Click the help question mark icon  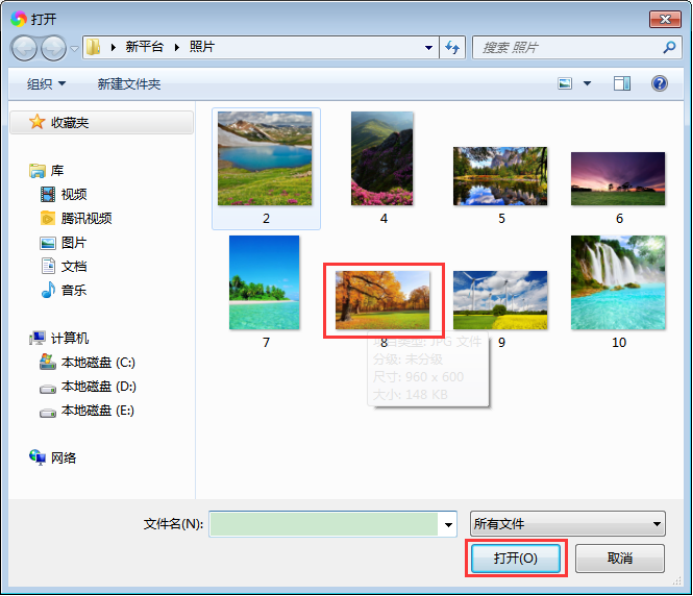[659, 84]
